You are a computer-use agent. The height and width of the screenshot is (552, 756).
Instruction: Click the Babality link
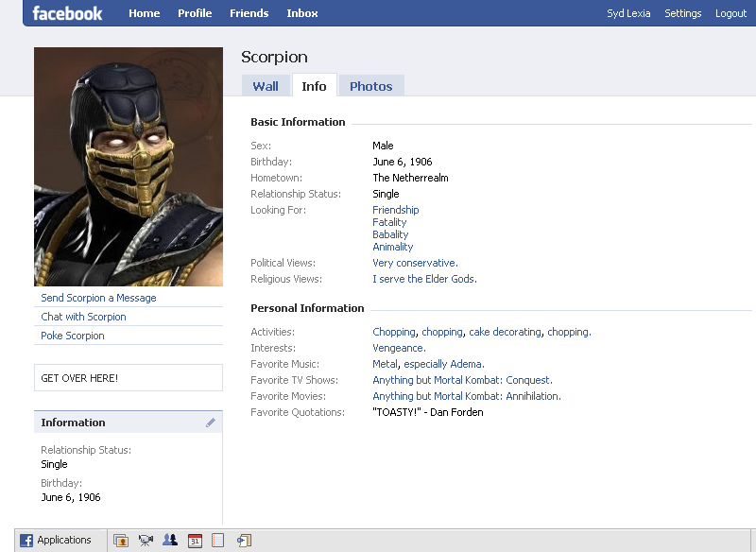[x=390, y=234]
